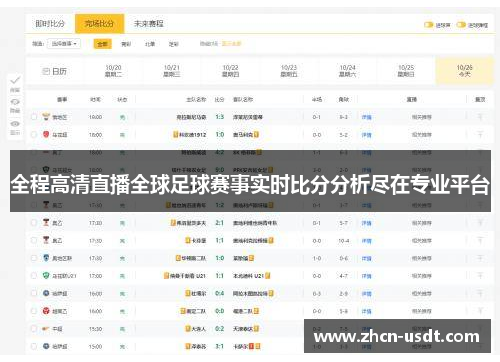Tick the checkbox for the 15:30 0:2 match

34,329
